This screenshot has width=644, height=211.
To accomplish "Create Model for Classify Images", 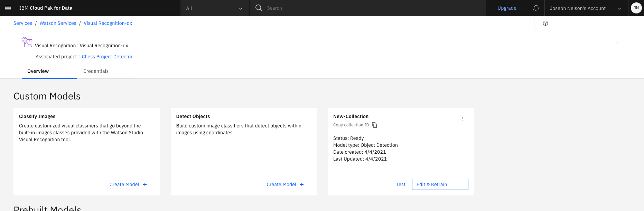I will [x=128, y=184].
